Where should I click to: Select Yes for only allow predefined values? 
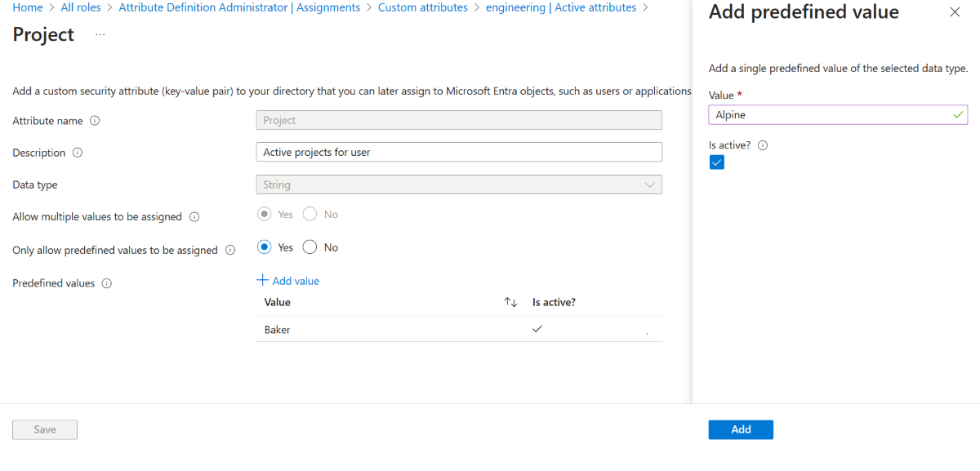(x=265, y=247)
